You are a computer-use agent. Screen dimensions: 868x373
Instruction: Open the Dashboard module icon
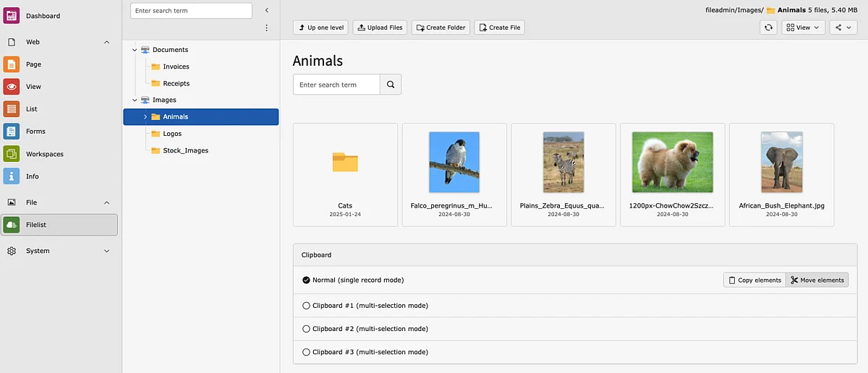pos(12,16)
